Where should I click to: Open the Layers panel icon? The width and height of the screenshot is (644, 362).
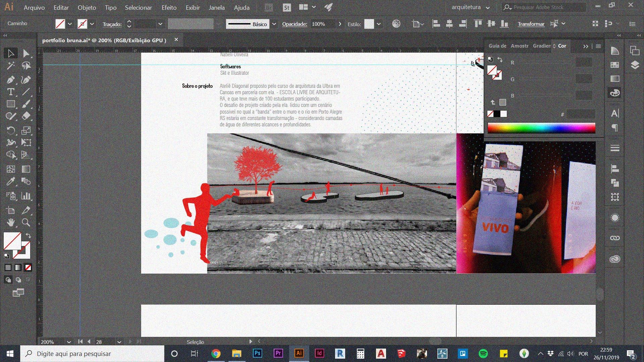click(635, 65)
